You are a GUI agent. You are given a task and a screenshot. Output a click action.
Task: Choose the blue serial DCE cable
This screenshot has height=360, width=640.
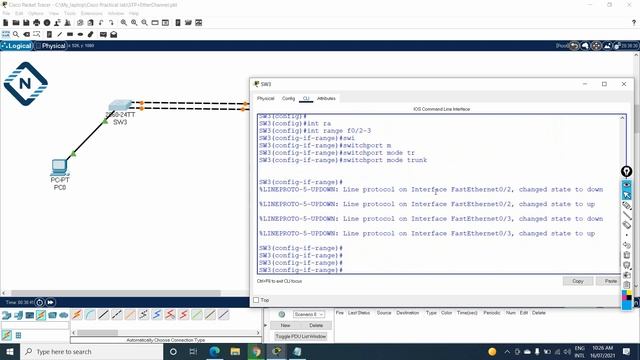click(157, 315)
